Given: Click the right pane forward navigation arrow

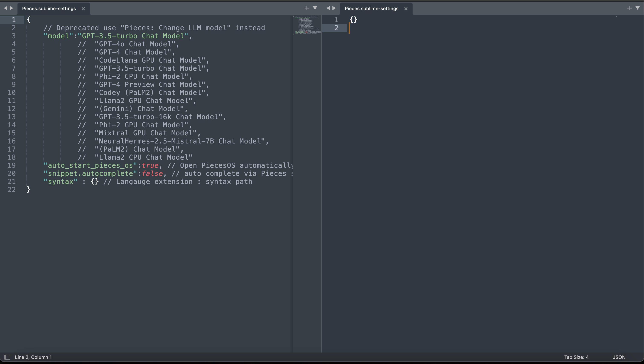Looking at the screenshot, I should [334, 8].
